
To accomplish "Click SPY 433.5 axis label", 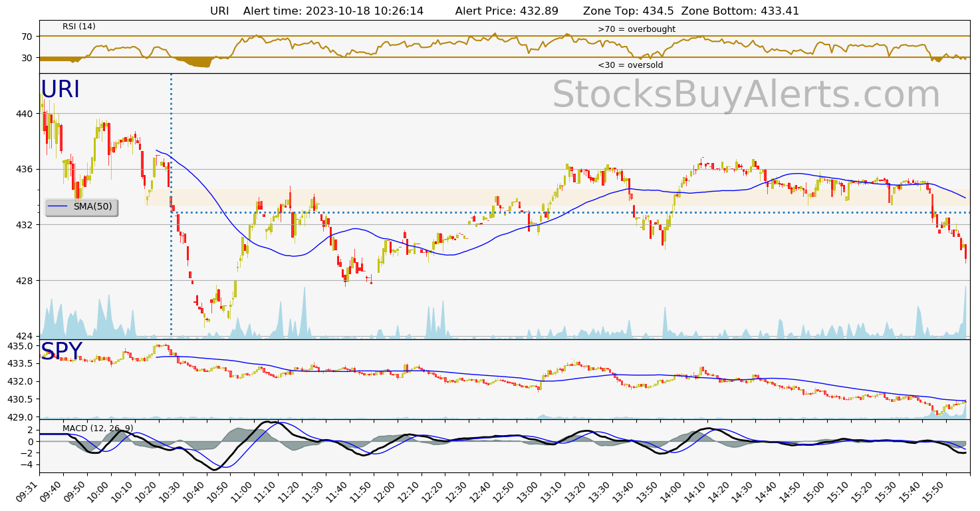I will (x=21, y=363).
